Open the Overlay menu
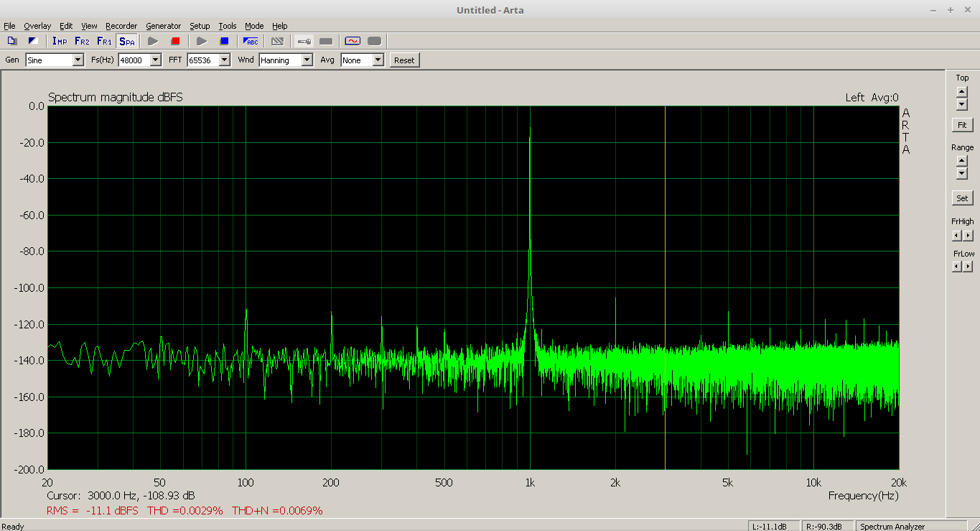 [x=37, y=26]
